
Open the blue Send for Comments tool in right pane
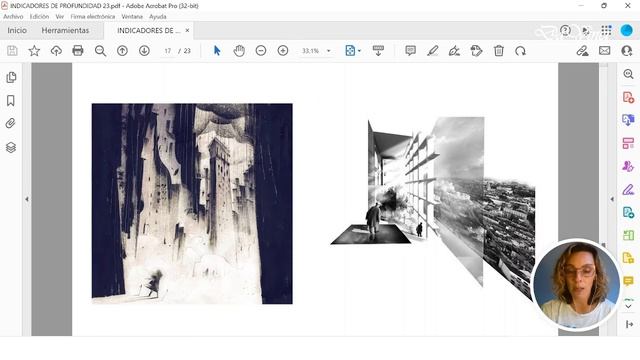click(629, 213)
